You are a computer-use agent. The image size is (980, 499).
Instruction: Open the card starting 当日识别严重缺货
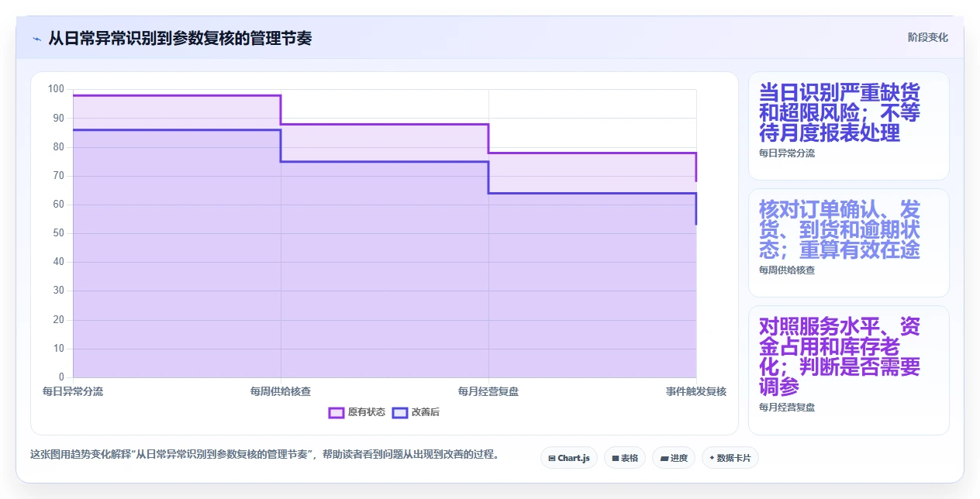click(x=848, y=126)
